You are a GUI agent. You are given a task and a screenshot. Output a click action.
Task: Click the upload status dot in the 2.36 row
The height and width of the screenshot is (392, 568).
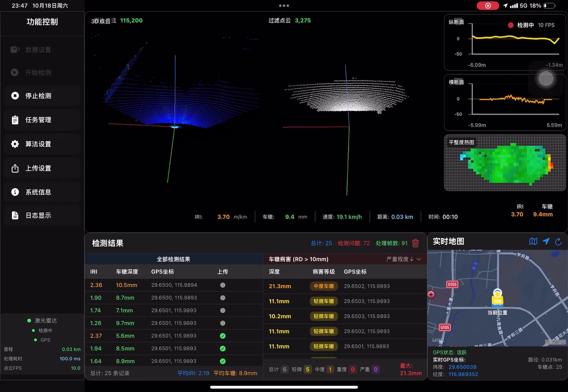223,285
